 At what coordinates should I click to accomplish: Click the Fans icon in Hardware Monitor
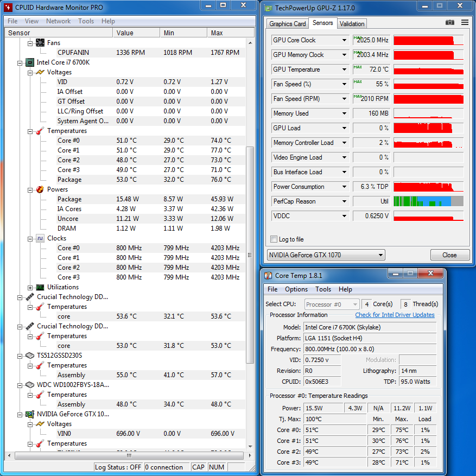(x=40, y=43)
